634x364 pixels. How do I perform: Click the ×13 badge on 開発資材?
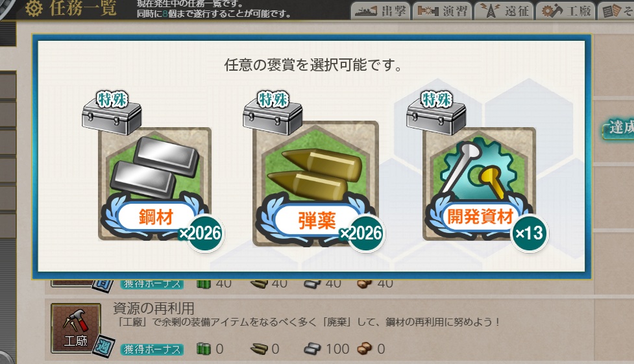(x=530, y=234)
